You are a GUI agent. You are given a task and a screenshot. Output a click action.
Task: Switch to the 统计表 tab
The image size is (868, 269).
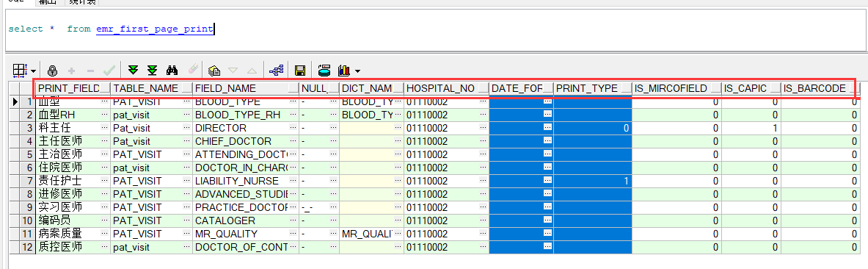click(x=83, y=2)
